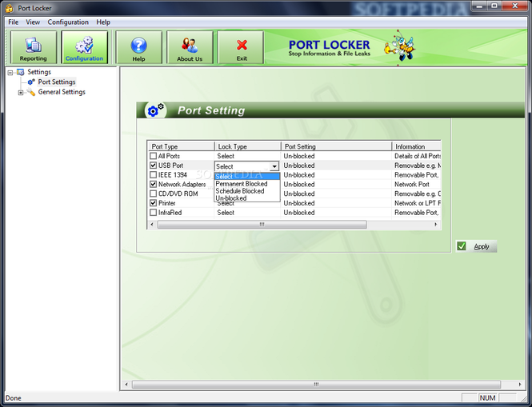Click Details of All Ports information cell

pos(418,156)
